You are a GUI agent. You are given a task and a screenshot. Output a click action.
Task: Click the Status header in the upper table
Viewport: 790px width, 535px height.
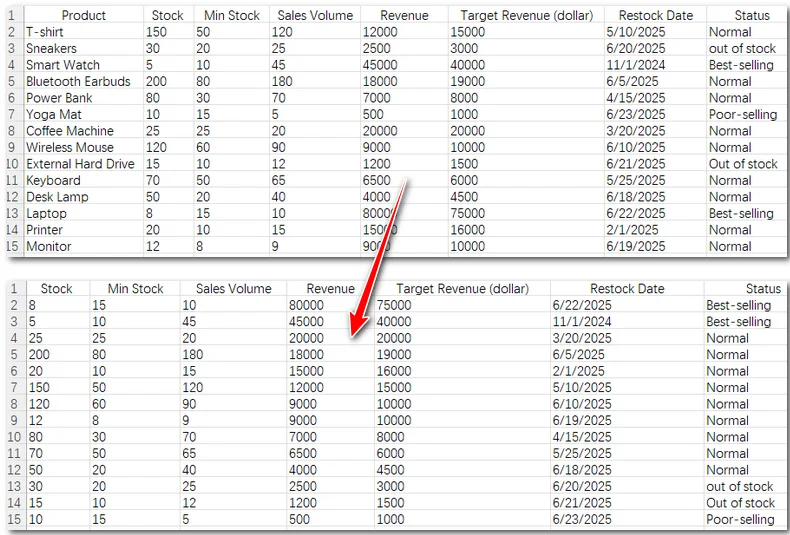(x=748, y=15)
